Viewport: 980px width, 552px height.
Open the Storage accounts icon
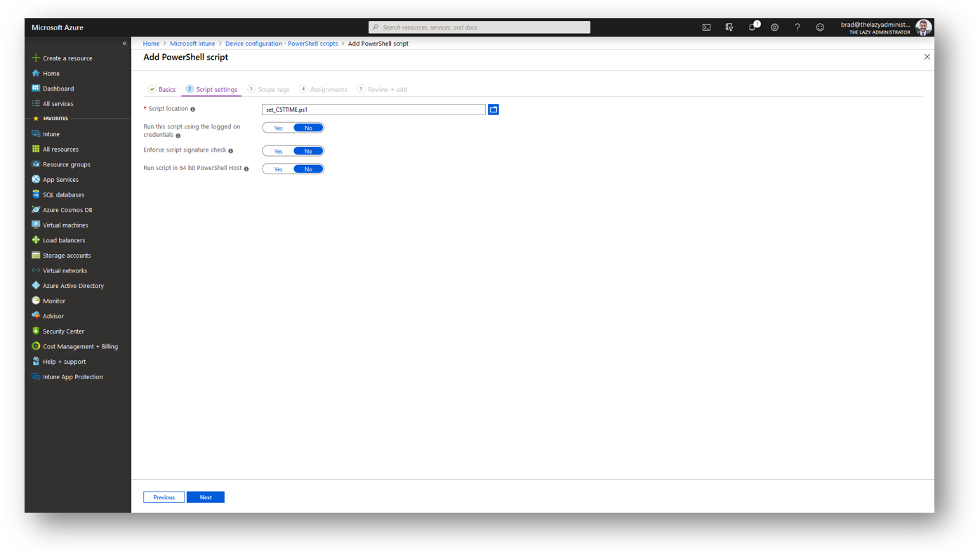(x=36, y=255)
